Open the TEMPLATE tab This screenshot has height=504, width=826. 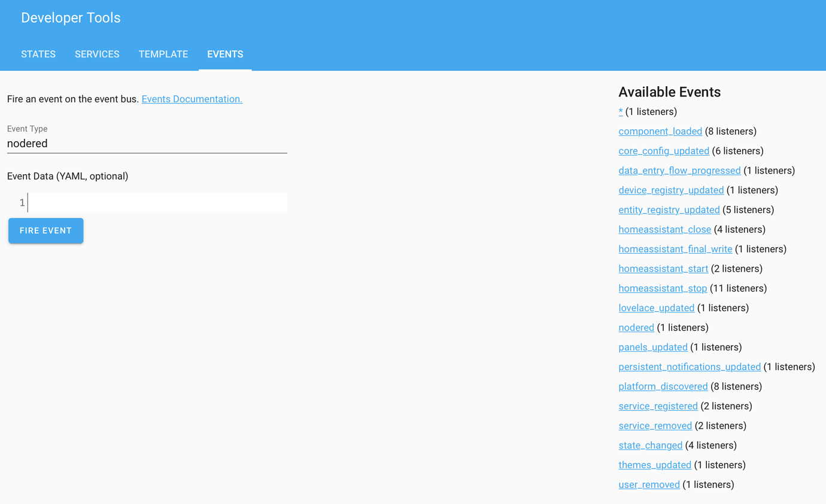coord(163,54)
